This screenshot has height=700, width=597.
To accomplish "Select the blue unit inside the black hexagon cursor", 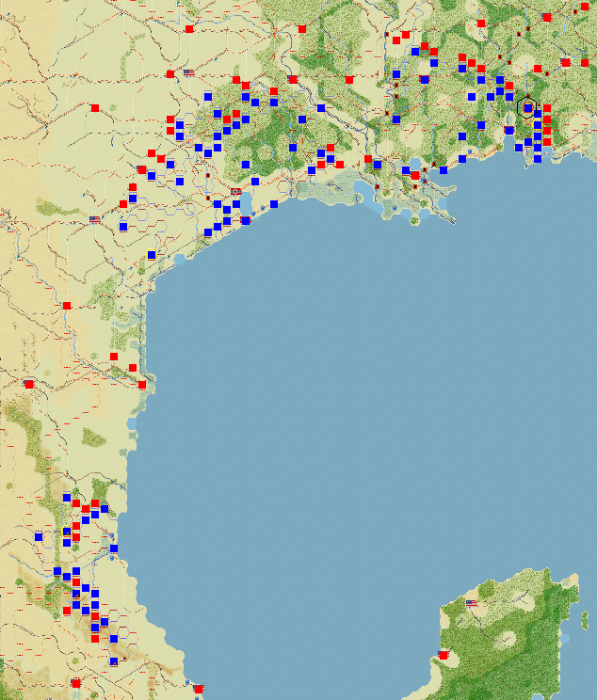I will point(528,108).
